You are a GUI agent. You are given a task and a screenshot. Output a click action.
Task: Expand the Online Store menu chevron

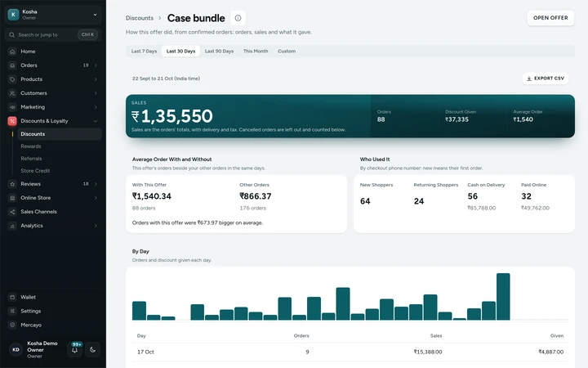(96, 198)
